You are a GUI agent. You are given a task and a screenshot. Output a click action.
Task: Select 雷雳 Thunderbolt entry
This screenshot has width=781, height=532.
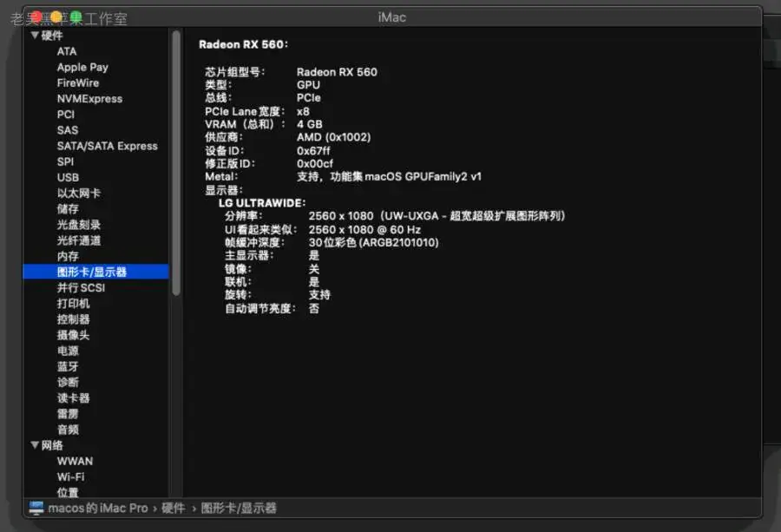click(x=68, y=413)
